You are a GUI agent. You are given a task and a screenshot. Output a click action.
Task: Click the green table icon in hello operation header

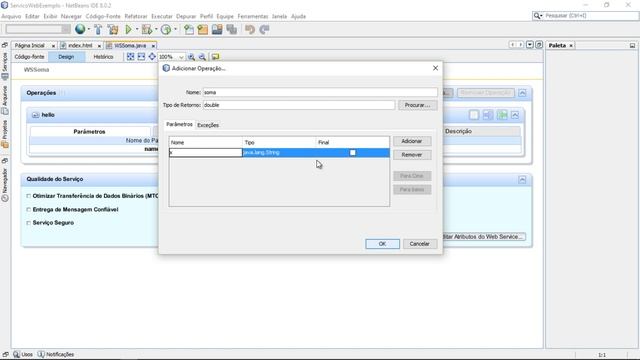pos(502,115)
